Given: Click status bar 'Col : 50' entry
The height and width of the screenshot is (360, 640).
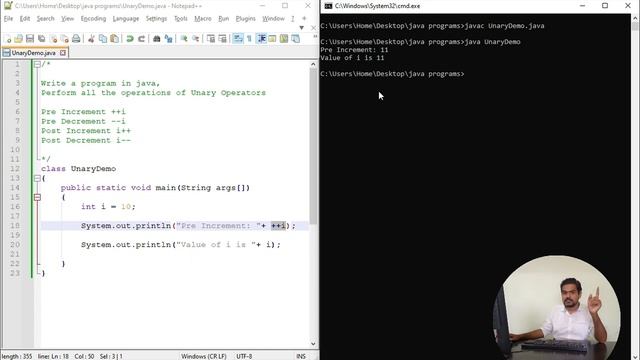Looking at the screenshot, I should coord(84,356).
